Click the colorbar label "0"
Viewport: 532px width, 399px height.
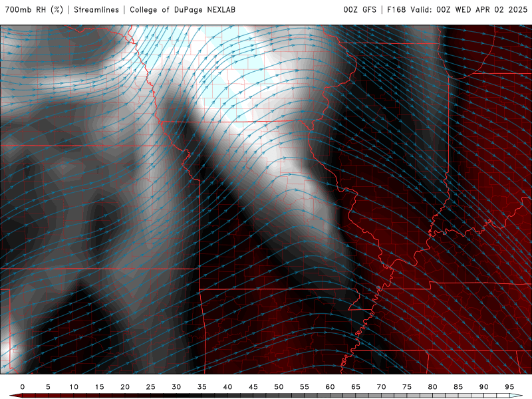[23, 387]
